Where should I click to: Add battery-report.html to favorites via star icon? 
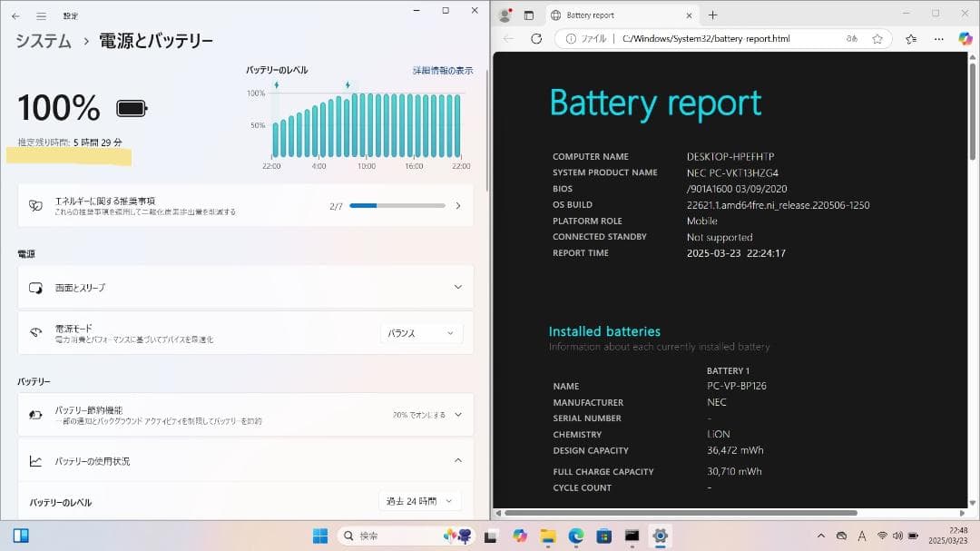pos(877,38)
